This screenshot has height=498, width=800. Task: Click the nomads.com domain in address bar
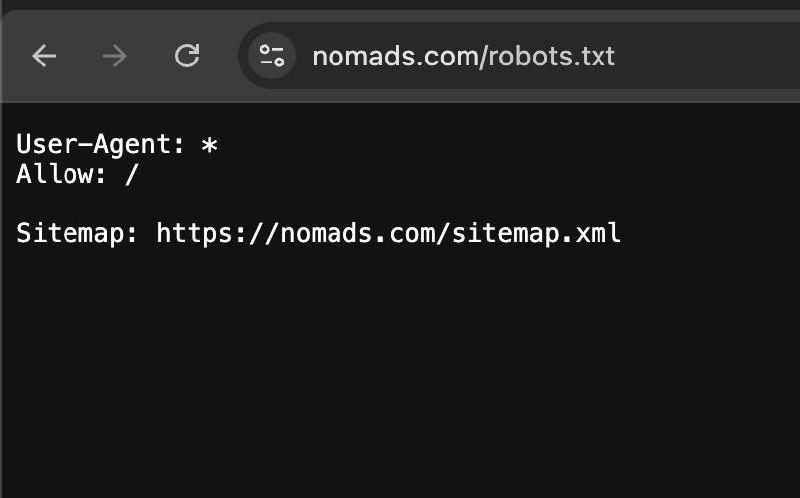tap(394, 56)
